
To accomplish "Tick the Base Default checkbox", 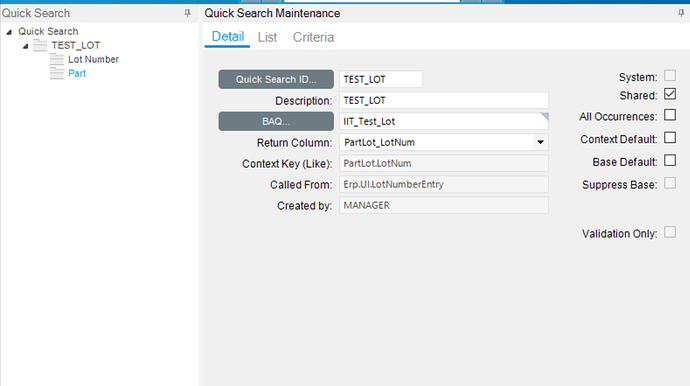I will (670, 161).
